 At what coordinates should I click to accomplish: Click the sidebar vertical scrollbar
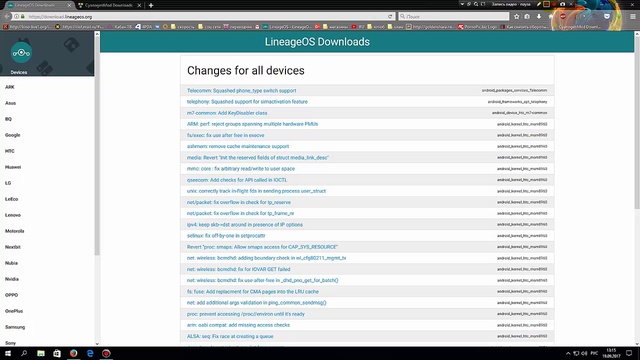point(97,146)
